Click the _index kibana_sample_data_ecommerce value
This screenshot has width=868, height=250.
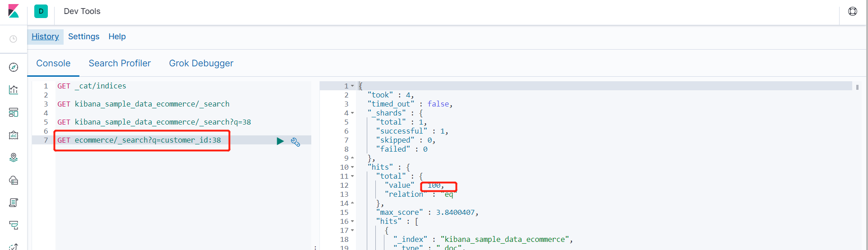point(505,239)
